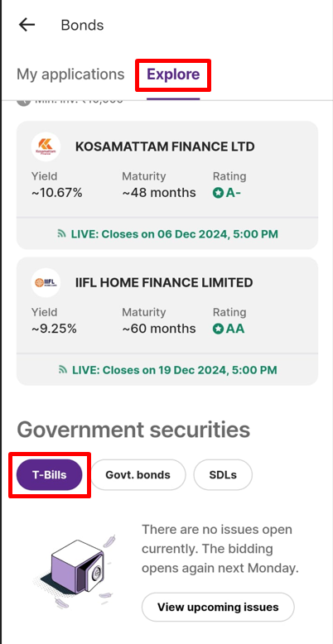This screenshot has height=644, width=333.
Task: Click the AA rating star badge
Action: click(218, 329)
